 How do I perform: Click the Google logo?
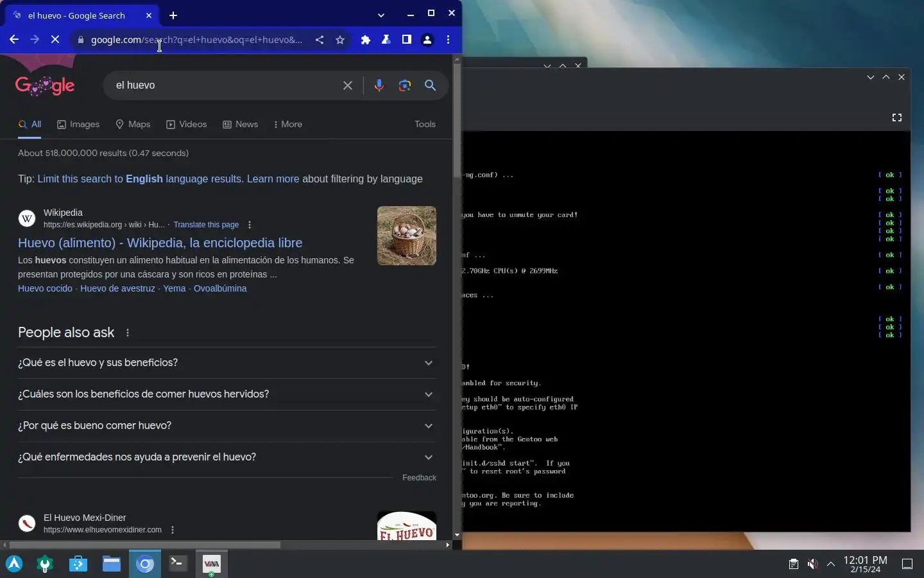[x=45, y=85]
